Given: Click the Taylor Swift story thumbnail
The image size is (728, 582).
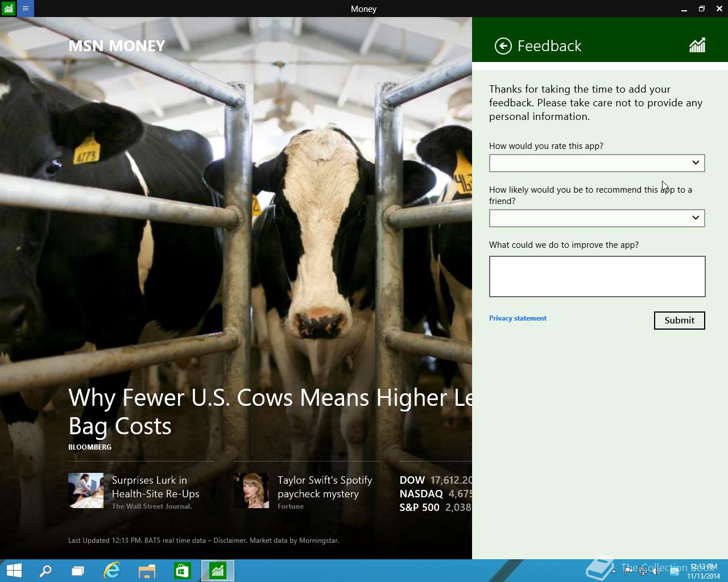Looking at the screenshot, I should [251, 490].
